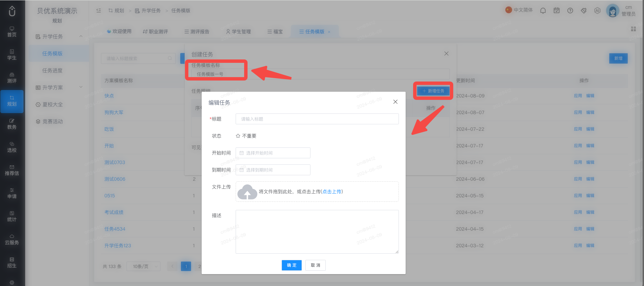The image size is (644, 286).
Task: Open the notification bell icon
Action: (543, 11)
